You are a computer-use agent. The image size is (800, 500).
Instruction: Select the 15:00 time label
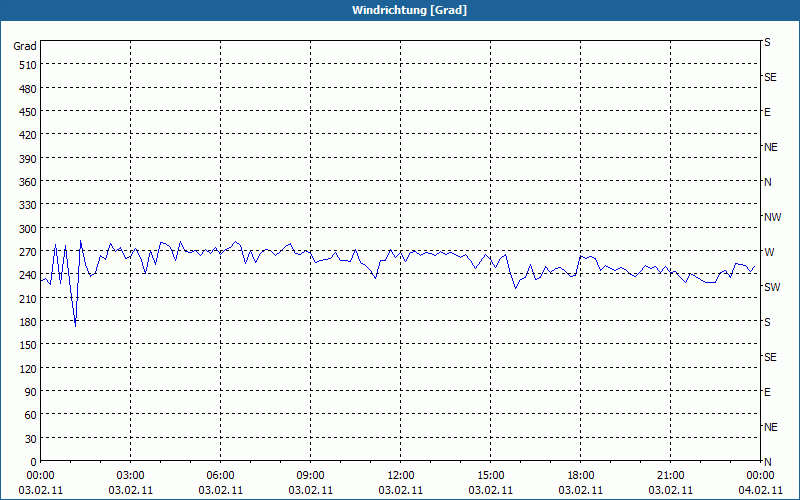[x=490, y=476]
